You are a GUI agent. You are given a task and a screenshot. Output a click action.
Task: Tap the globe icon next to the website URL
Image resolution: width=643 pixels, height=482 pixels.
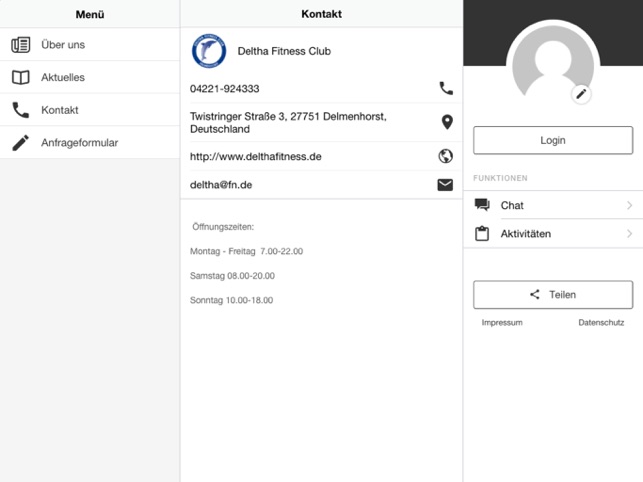coord(445,156)
